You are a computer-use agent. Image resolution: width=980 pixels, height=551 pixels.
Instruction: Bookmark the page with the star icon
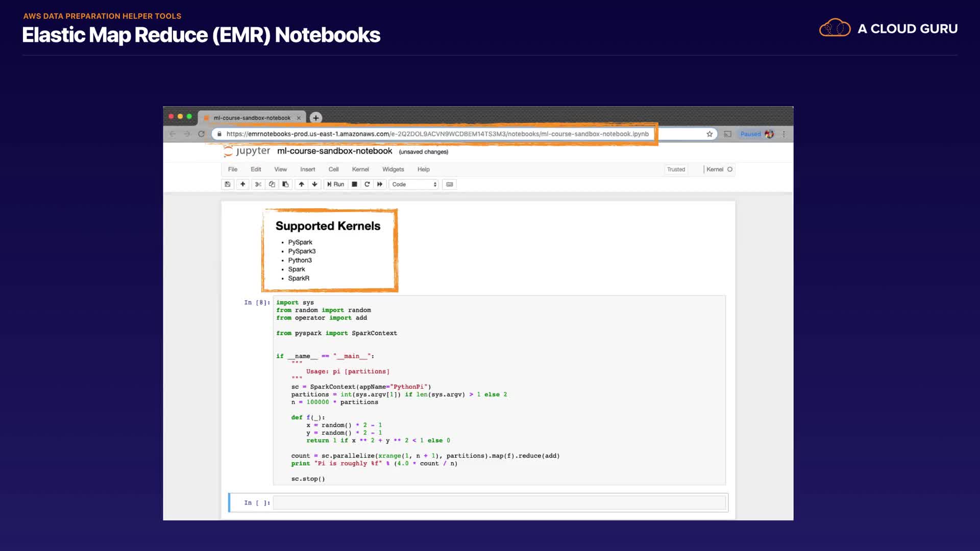pos(709,134)
